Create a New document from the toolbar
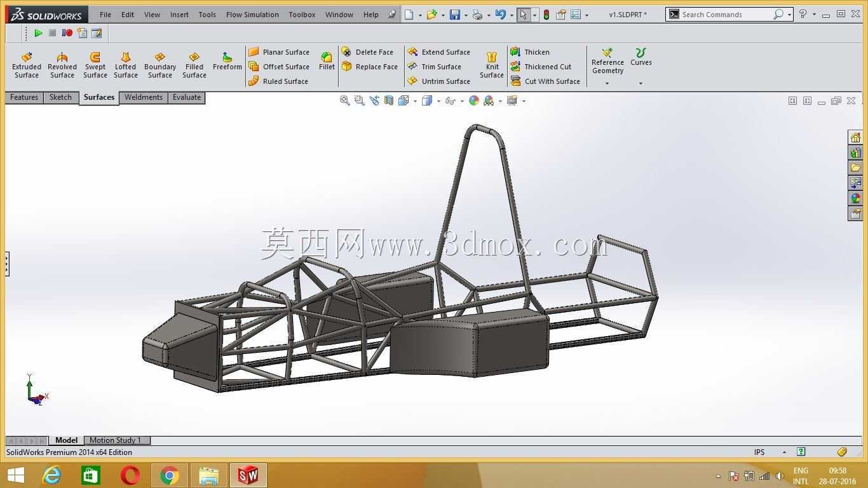This screenshot has height=488, width=868. [x=409, y=15]
